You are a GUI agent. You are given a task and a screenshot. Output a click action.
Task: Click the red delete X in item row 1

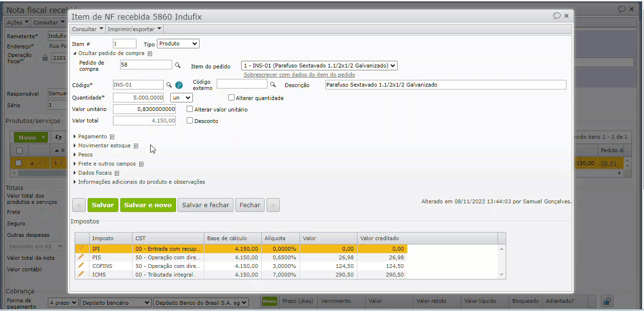tap(32, 164)
